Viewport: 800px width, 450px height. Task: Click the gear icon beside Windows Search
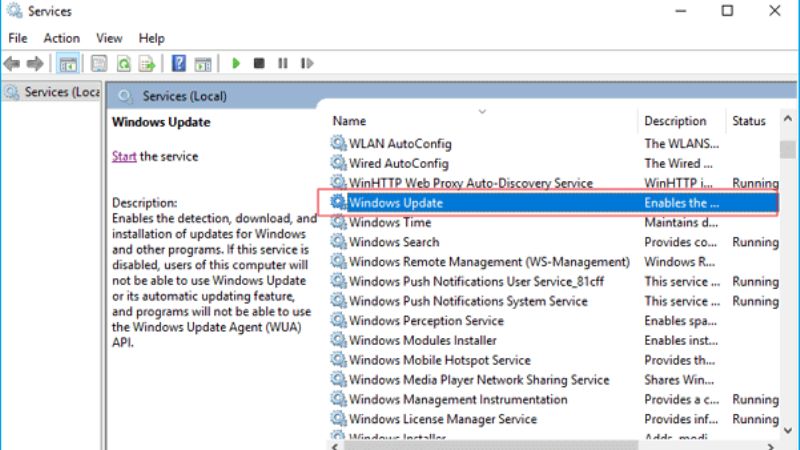pyautogui.click(x=338, y=241)
